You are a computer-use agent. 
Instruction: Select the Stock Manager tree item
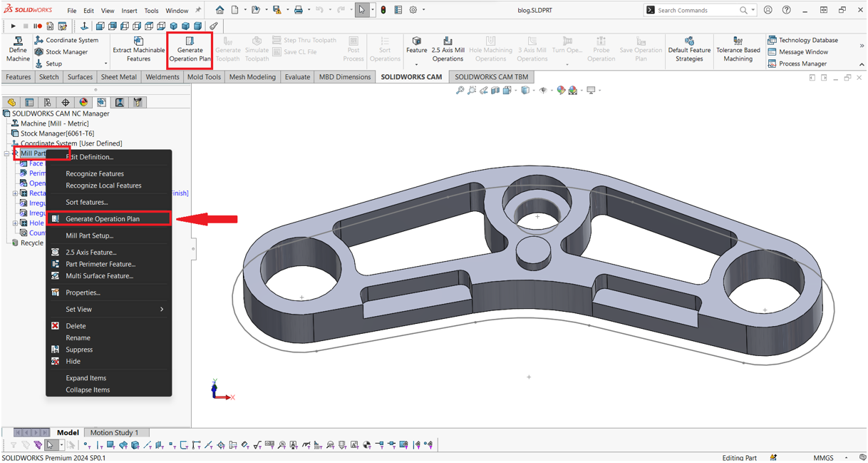click(56, 133)
